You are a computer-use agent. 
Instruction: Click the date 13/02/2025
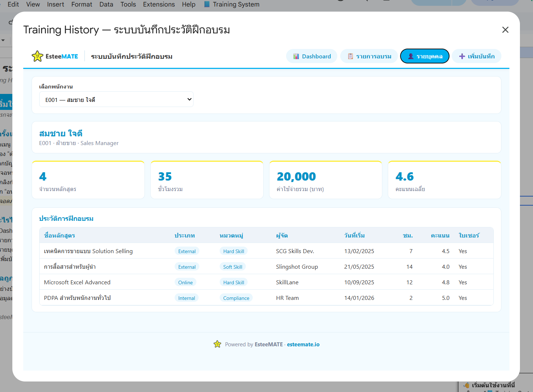pos(359,251)
